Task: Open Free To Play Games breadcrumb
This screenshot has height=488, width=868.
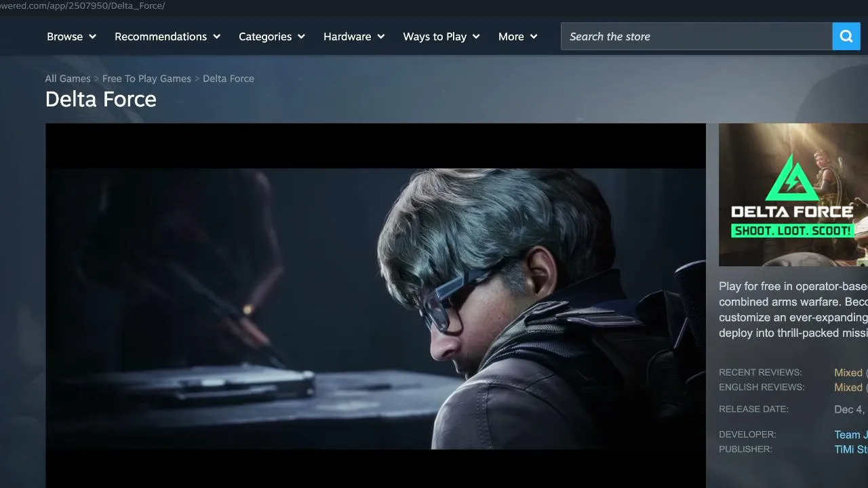Action: [146, 79]
